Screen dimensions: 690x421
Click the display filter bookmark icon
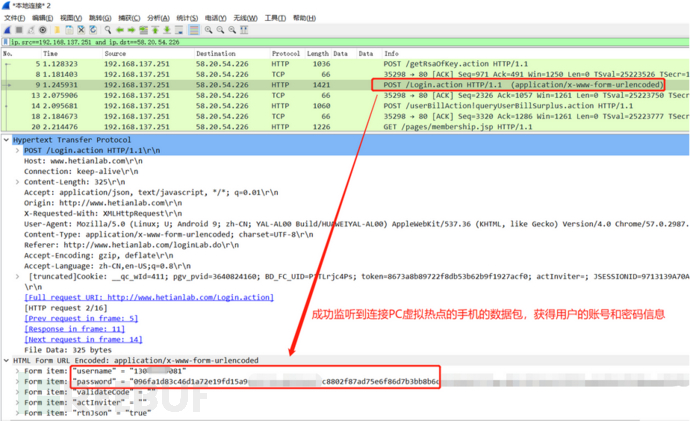(x=6, y=42)
